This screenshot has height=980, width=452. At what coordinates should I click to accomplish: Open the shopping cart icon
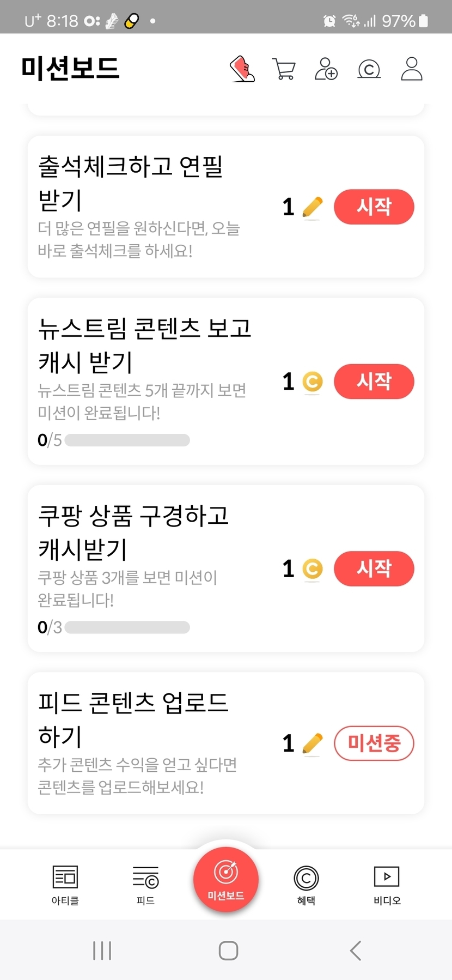pyautogui.click(x=284, y=69)
